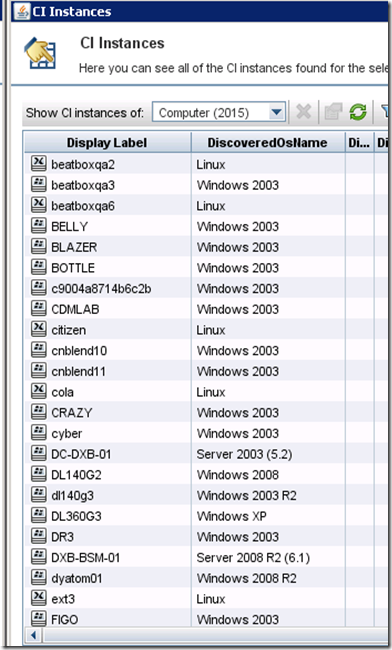Select the cnblend10 row label

[79, 351]
